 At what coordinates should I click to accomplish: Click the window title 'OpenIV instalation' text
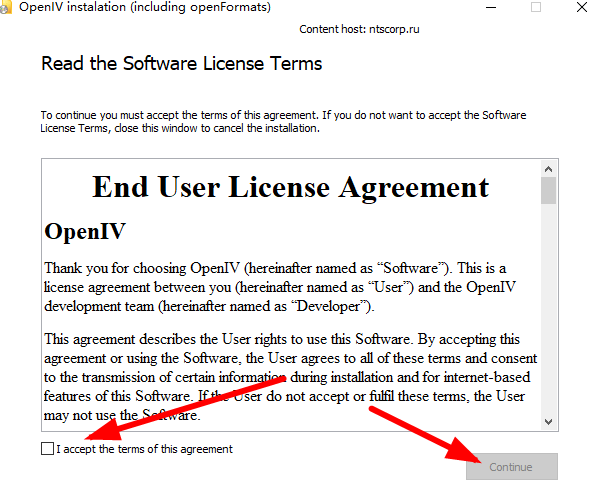(145, 7)
